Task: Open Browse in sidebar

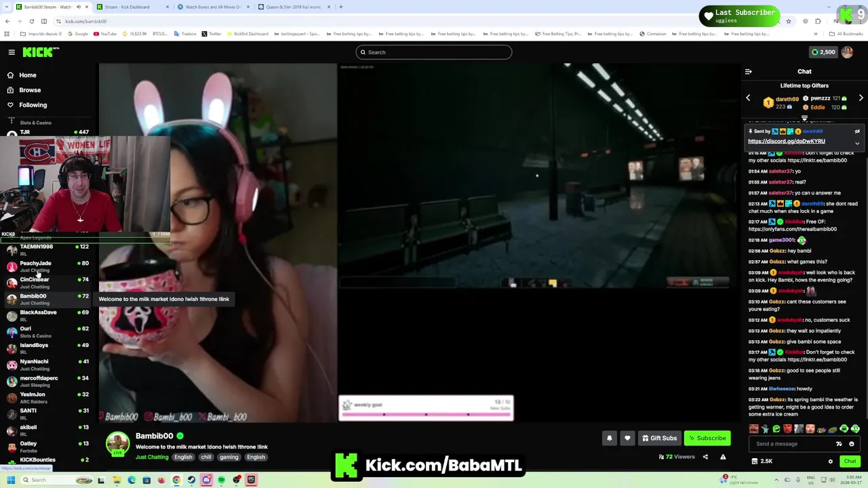Action: 30,90
